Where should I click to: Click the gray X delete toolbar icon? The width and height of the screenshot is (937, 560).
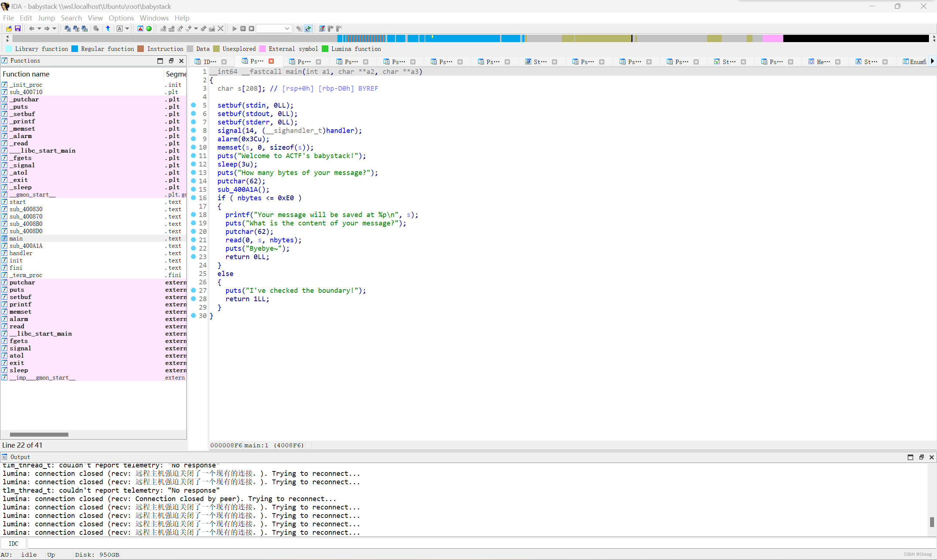pyautogui.click(x=221, y=29)
